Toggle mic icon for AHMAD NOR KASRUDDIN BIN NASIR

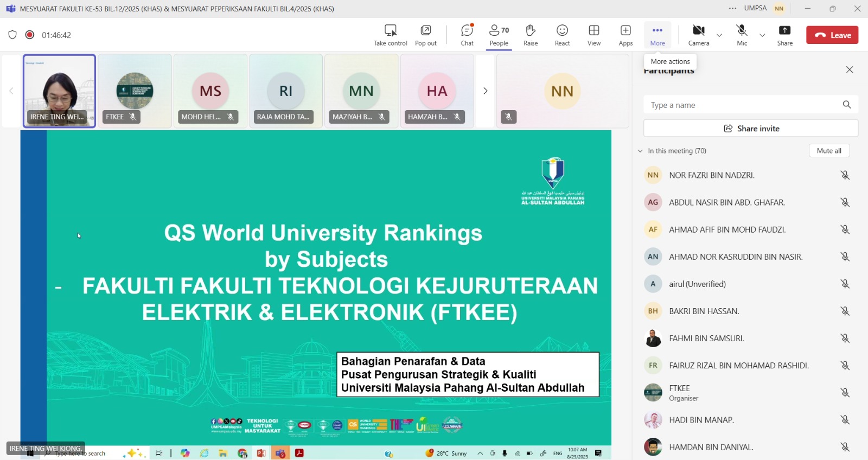pyautogui.click(x=845, y=257)
